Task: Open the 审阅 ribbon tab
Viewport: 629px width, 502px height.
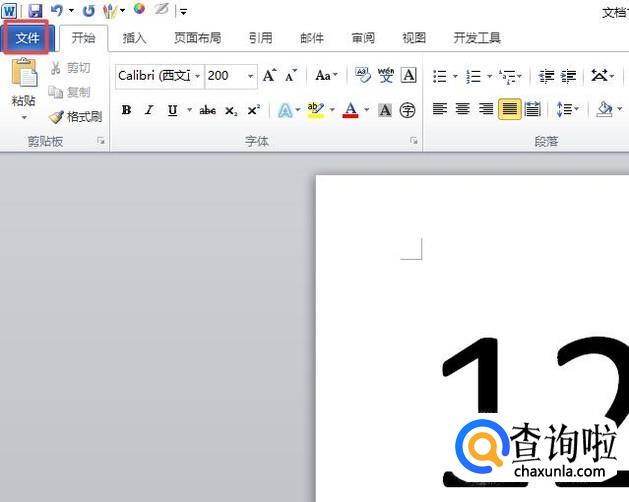Action: [x=363, y=38]
